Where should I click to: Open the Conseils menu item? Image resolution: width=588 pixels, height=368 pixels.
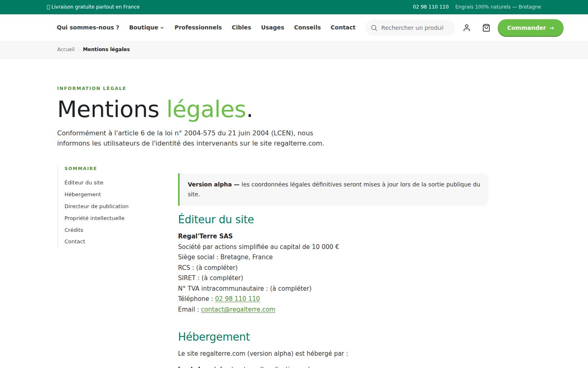[x=307, y=27]
